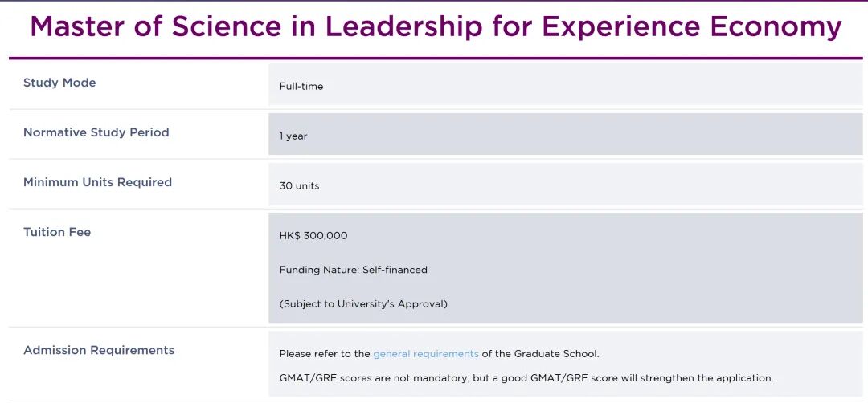Click the 'Please refer to the' text
868x403 pixels.
point(325,354)
